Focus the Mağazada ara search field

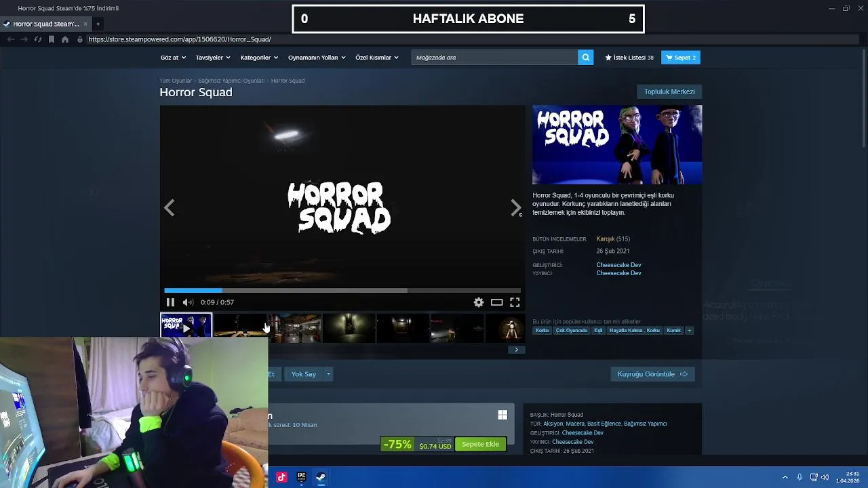point(494,58)
